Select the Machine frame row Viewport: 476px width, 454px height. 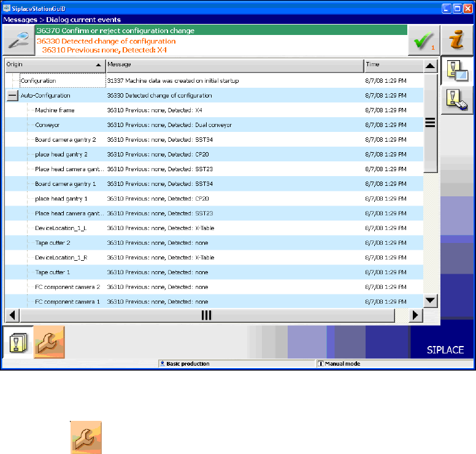[x=214, y=110]
